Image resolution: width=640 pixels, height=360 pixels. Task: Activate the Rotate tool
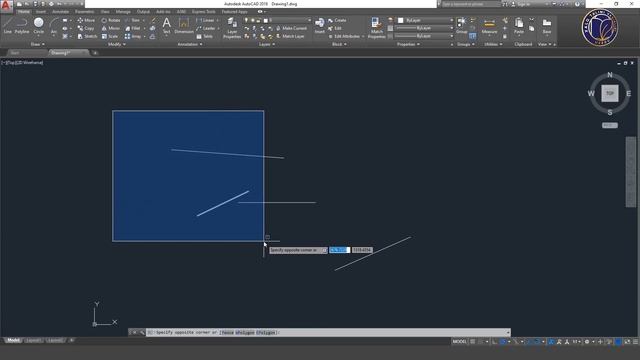tap(111, 20)
